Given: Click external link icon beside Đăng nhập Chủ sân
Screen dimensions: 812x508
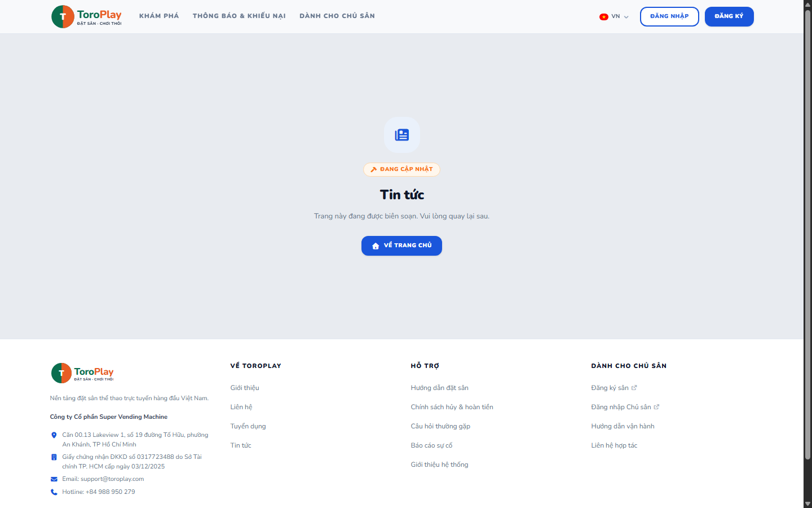Looking at the screenshot, I should [656, 407].
